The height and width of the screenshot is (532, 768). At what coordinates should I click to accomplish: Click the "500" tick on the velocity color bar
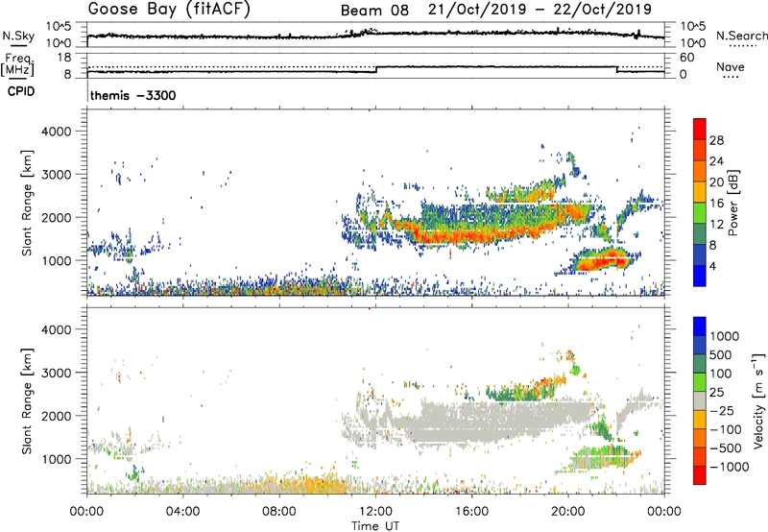(721, 354)
